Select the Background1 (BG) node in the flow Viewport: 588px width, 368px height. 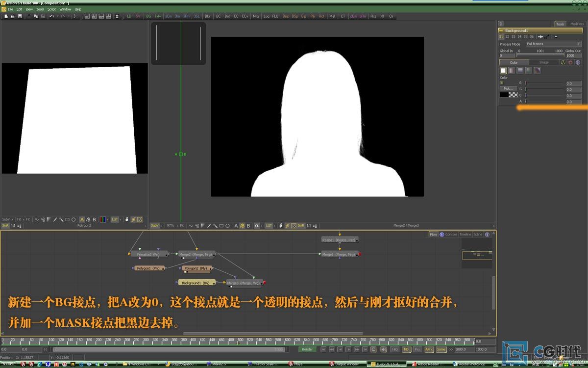pos(196,283)
